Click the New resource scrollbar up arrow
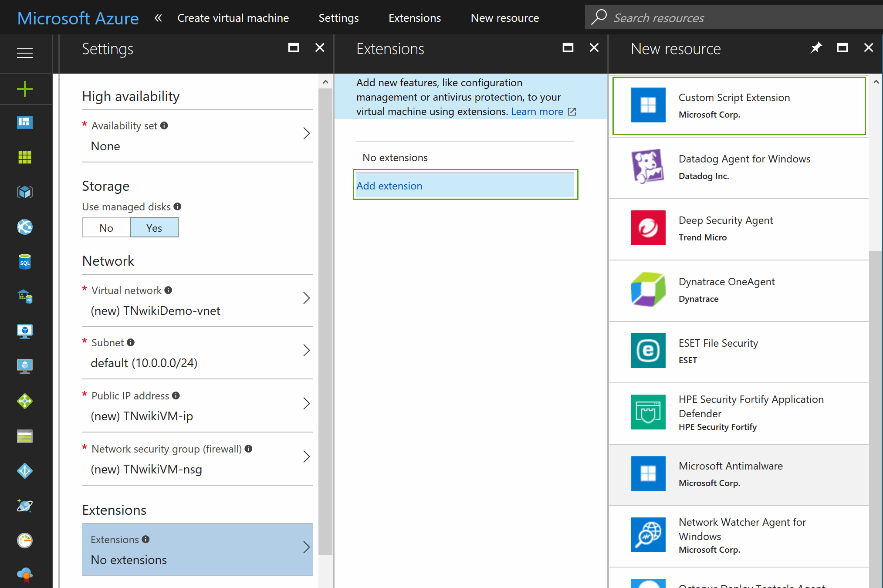The width and height of the screenshot is (883, 588). [x=876, y=81]
